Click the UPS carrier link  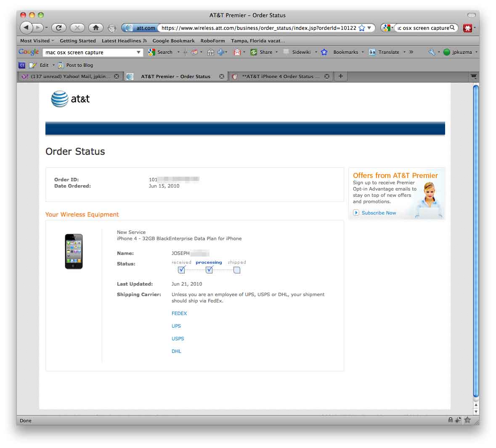coord(176,326)
